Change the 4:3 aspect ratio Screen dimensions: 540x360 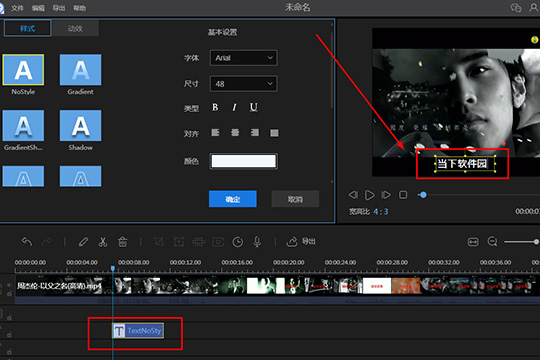tap(381, 212)
